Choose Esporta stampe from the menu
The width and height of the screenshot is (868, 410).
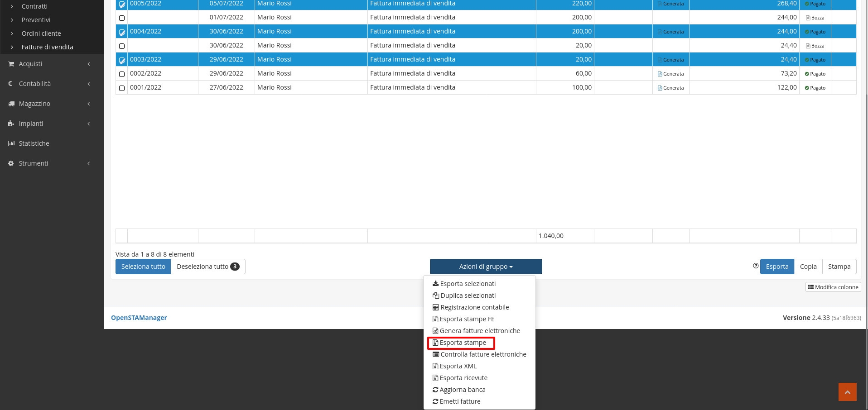coord(462,343)
